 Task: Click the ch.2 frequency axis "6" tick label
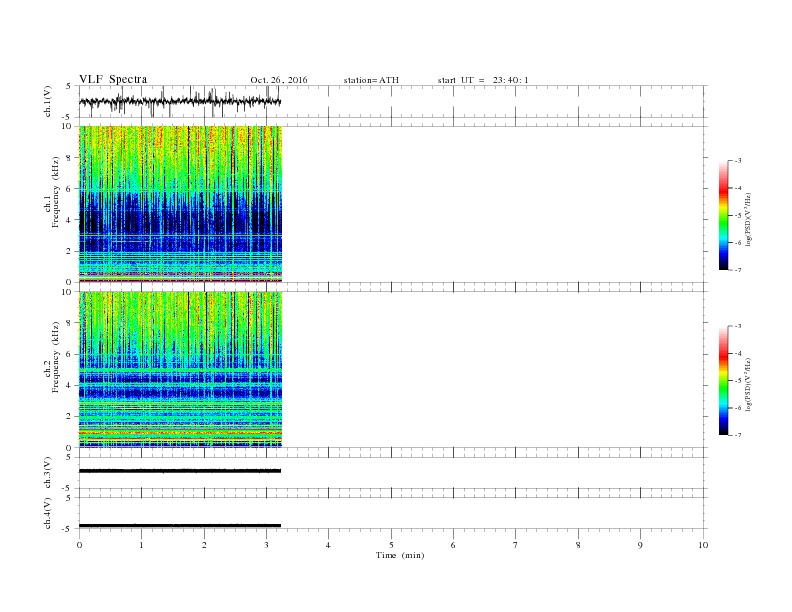coord(69,354)
